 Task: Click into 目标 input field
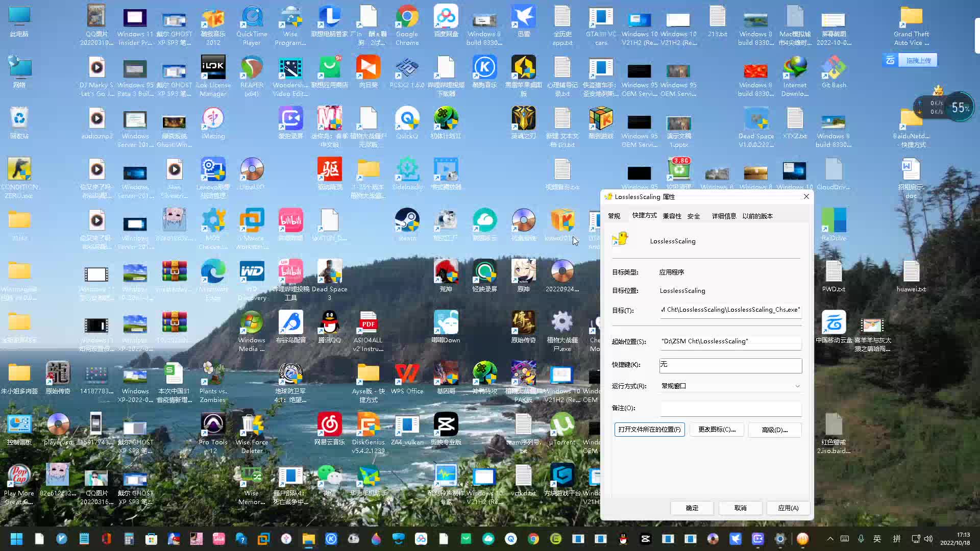[x=729, y=310]
